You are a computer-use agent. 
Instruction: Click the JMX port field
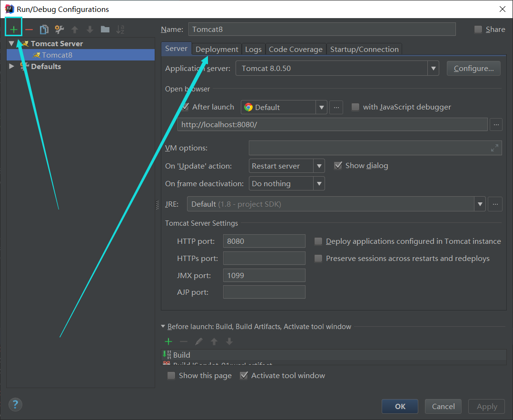pyautogui.click(x=264, y=275)
